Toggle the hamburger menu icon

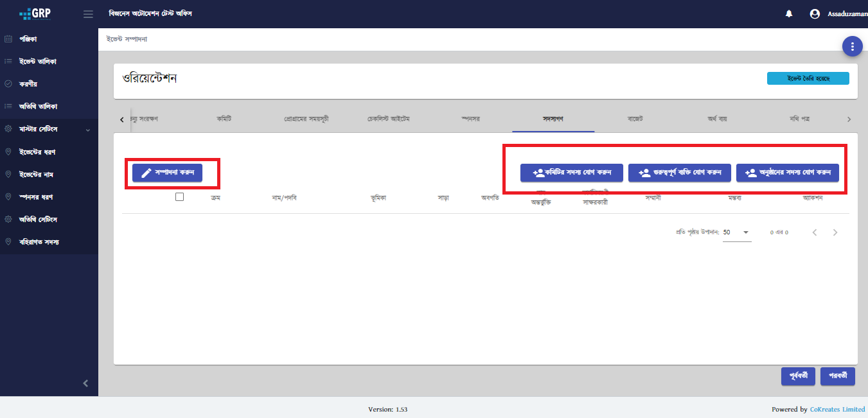point(88,14)
